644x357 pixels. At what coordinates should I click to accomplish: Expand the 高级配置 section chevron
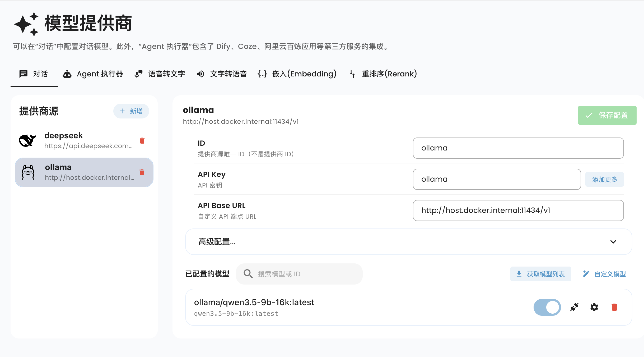click(613, 242)
